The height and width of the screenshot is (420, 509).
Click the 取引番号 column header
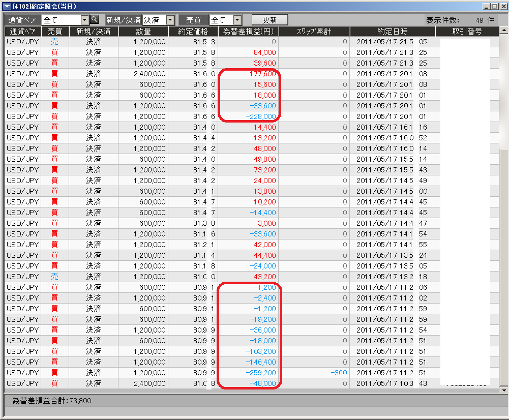coord(467,32)
